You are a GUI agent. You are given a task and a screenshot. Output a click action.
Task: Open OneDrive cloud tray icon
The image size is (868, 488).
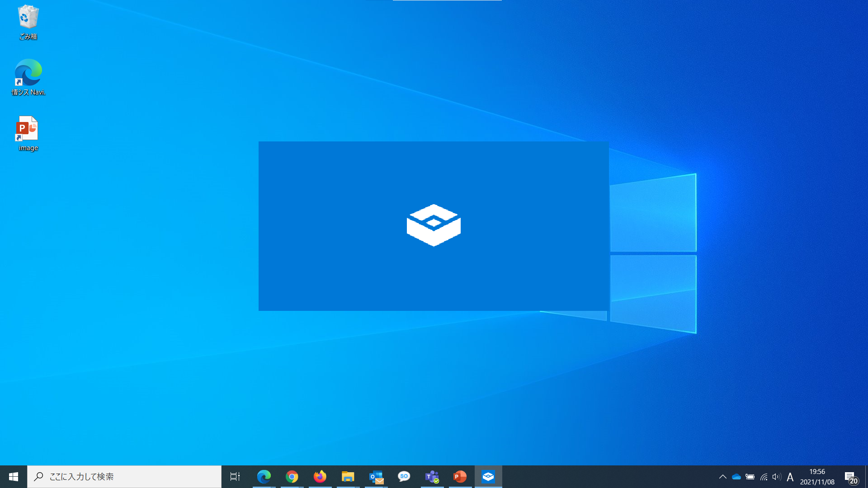pos(736,477)
